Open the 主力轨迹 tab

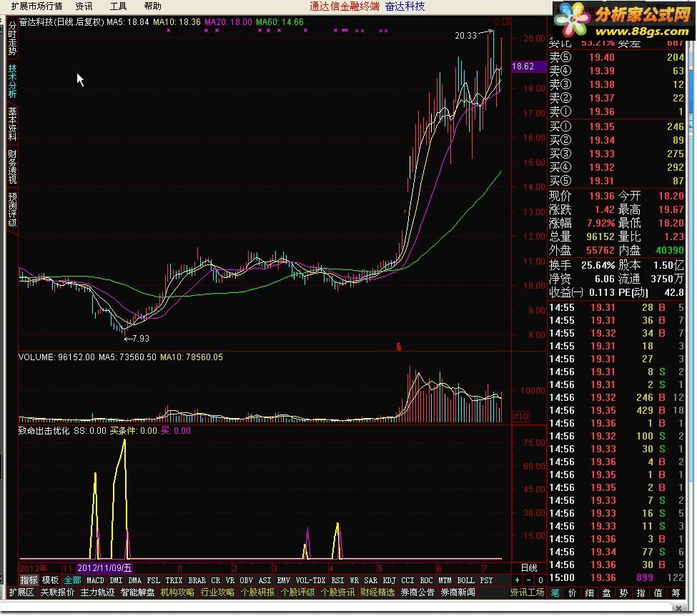[97, 592]
